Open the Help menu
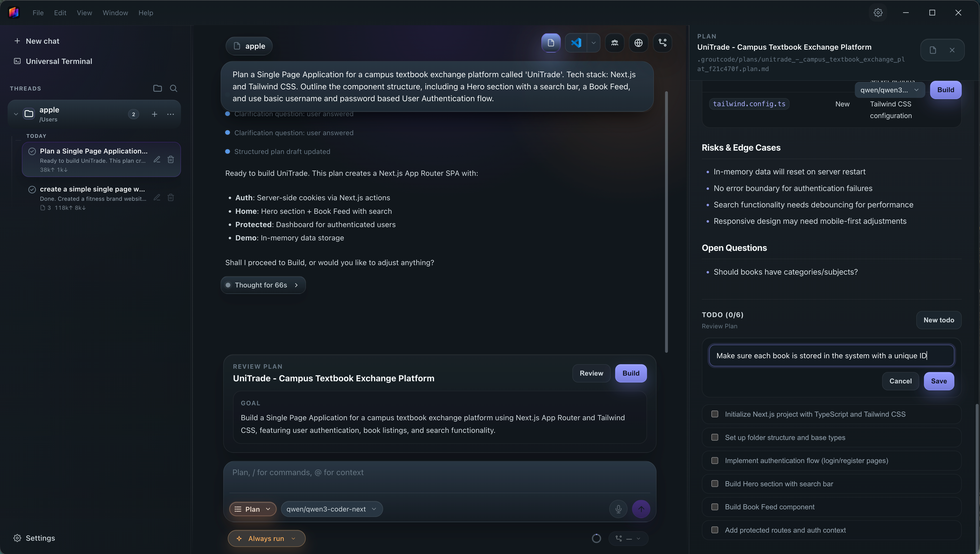This screenshot has height=554, width=980. (x=146, y=13)
